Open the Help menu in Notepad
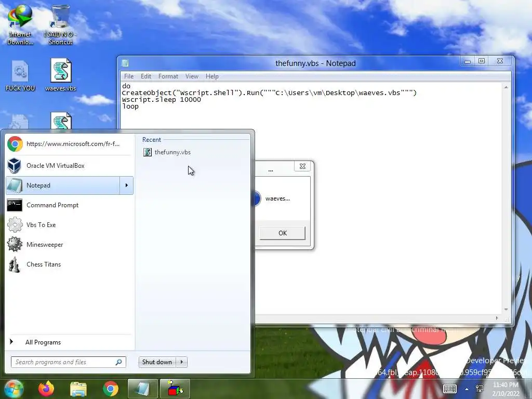 pos(212,76)
